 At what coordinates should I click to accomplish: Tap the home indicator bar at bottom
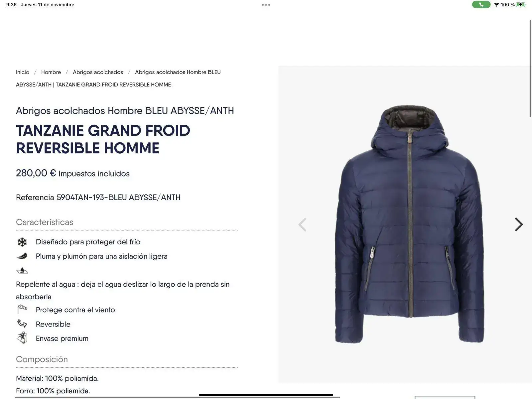tap(266, 395)
